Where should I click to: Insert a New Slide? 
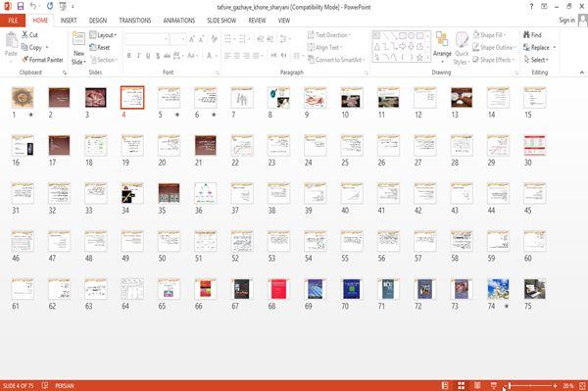point(78,49)
